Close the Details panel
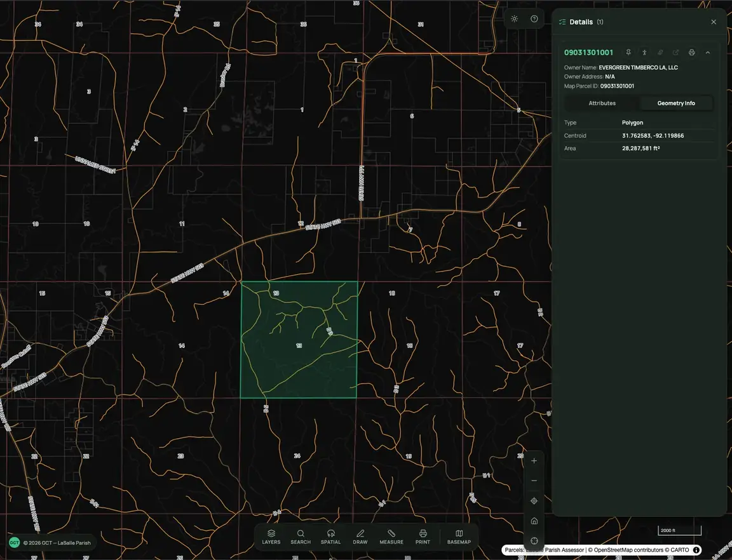The width and height of the screenshot is (732, 560). [x=714, y=22]
